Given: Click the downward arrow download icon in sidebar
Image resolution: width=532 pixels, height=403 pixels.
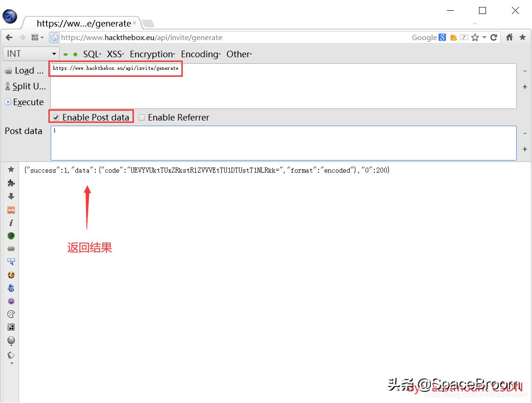Looking at the screenshot, I should coord(11,196).
